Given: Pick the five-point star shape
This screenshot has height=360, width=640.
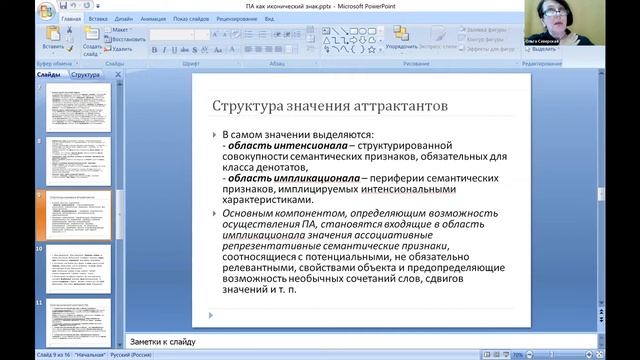Looking at the screenshot, I should coord(371,49).
